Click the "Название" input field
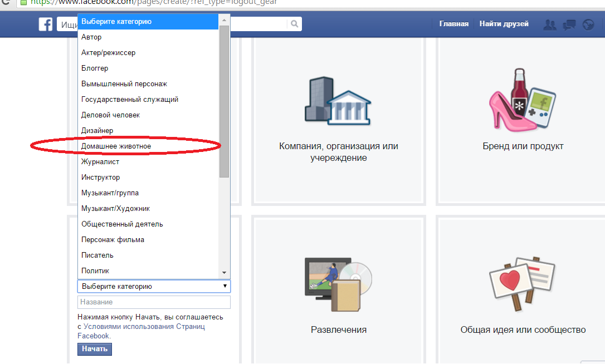This screenshot has height=364, width=605. click(x=154, y=302)
